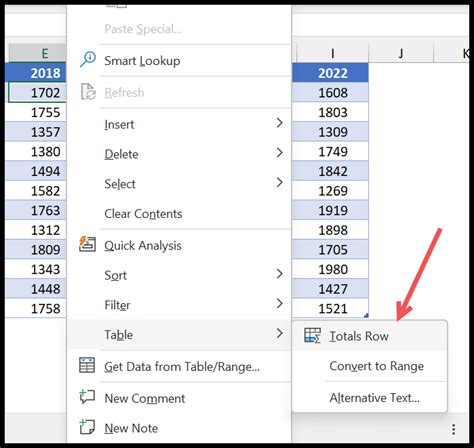Select cell containing 1448
This screenshot has height=448, width=474.
pos(36,289)
